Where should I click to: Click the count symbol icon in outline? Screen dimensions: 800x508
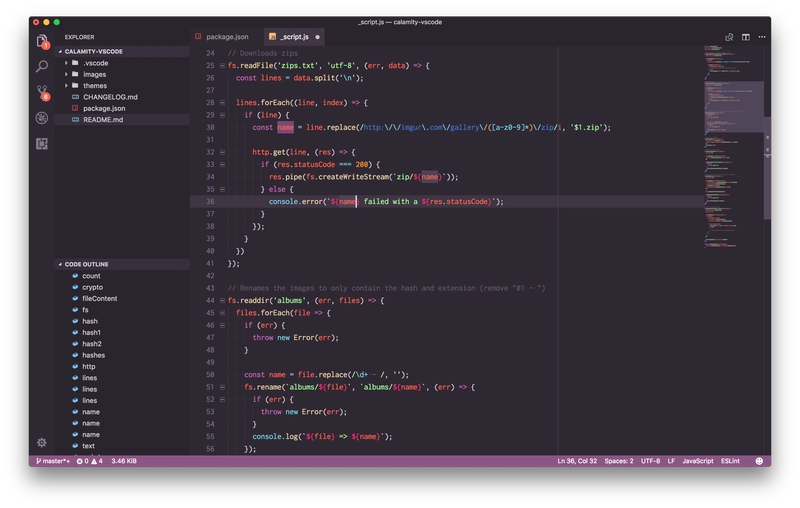point(75,276)
